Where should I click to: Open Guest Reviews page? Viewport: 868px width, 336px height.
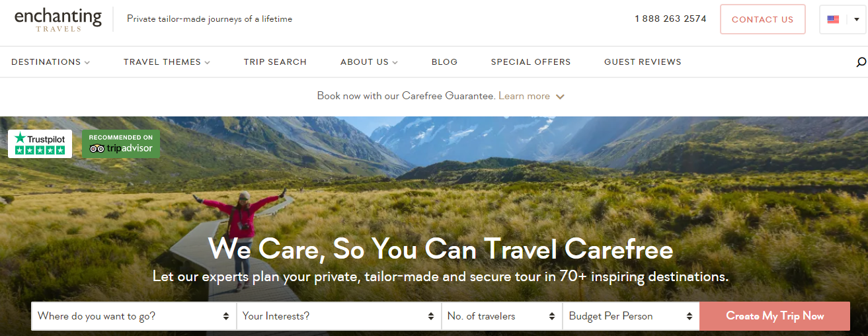pos(643,62)
